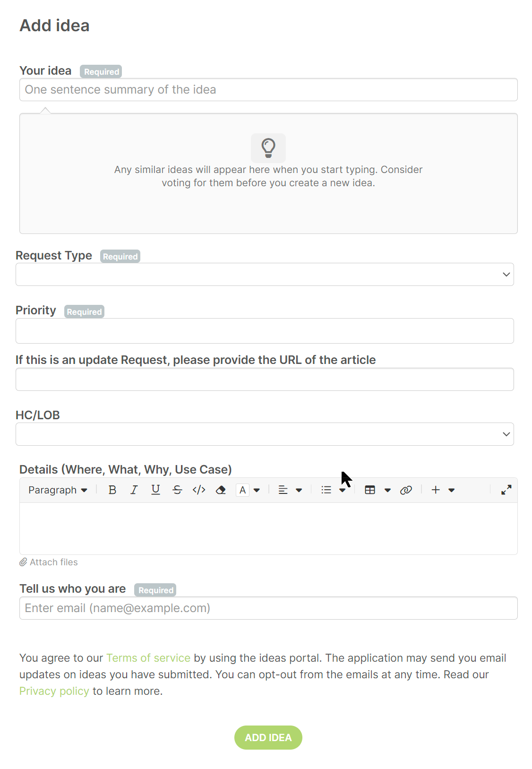This screenshot has height=769, width=532.
Task: Click the Attach files link
Action: [49, 562]
